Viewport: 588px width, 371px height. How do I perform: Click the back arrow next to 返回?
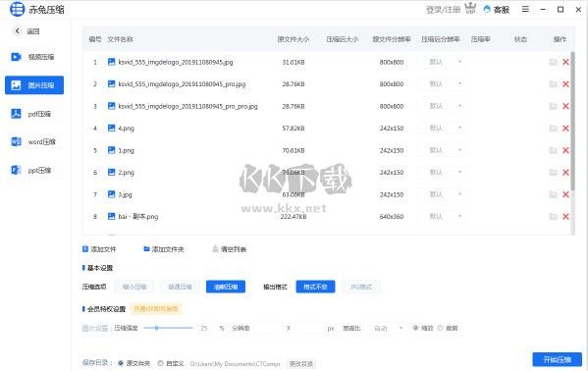[x=18, y=30]
